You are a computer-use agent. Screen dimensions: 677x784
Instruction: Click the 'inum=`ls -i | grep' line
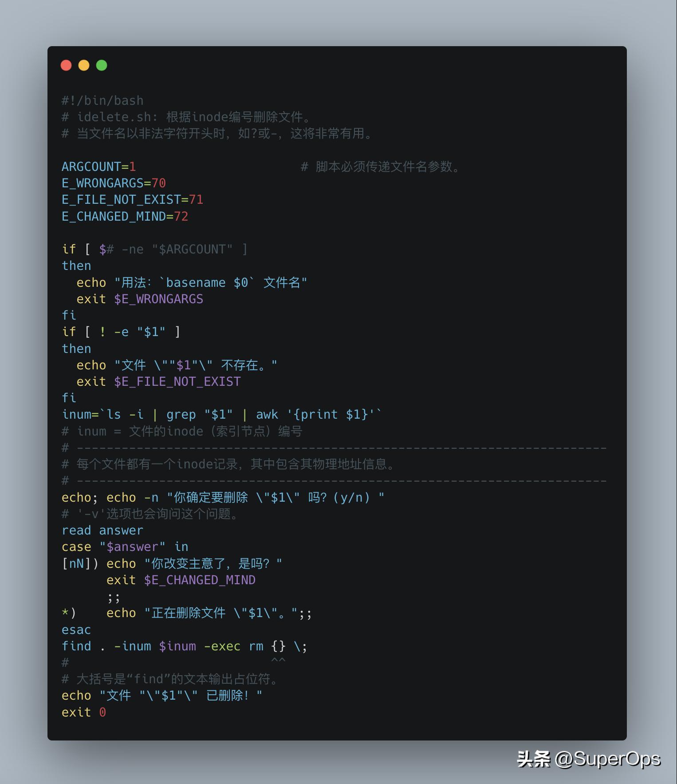pyautogui.click(x=222, y=415)
